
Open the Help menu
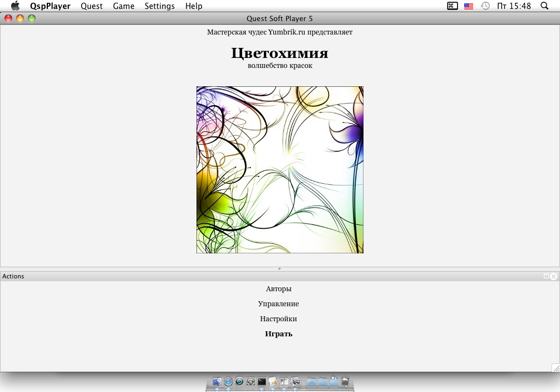click(194, 6)
